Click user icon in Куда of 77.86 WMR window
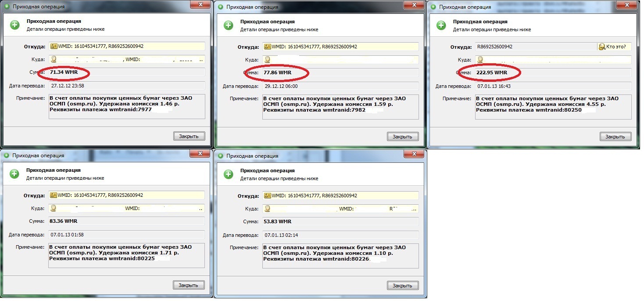644x301 pixels. click(x=268, y=59)
